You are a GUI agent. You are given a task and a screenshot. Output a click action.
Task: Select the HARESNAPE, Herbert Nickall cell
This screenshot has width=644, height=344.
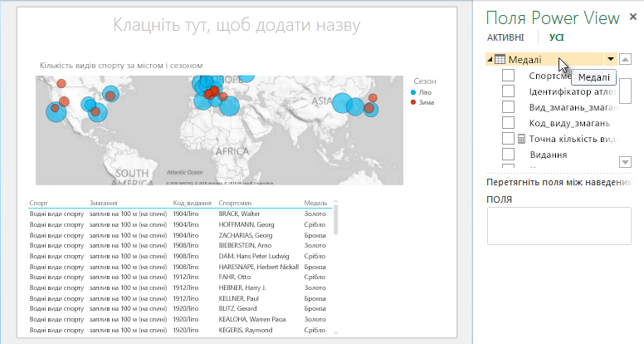(258, 267)
